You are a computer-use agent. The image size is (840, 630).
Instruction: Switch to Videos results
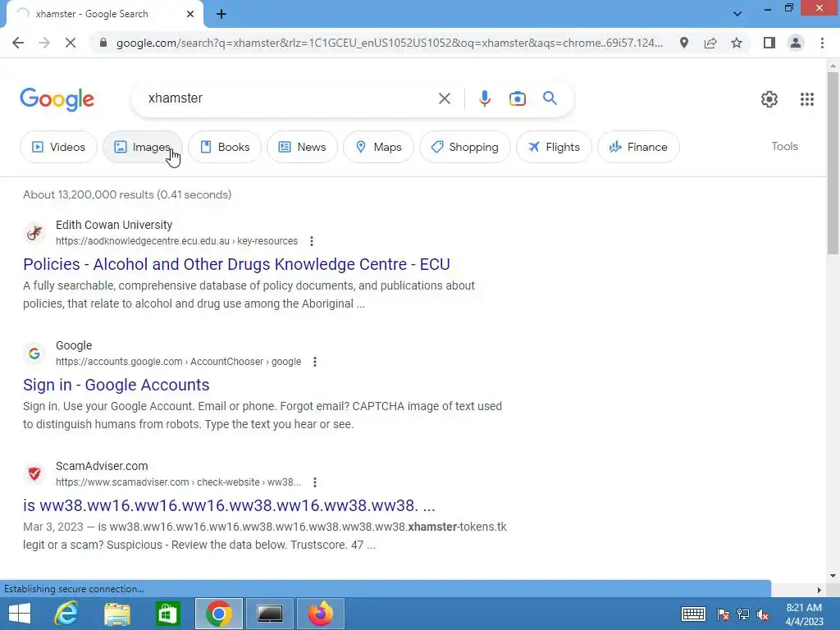pyautogui.click(x=58, y=147)
